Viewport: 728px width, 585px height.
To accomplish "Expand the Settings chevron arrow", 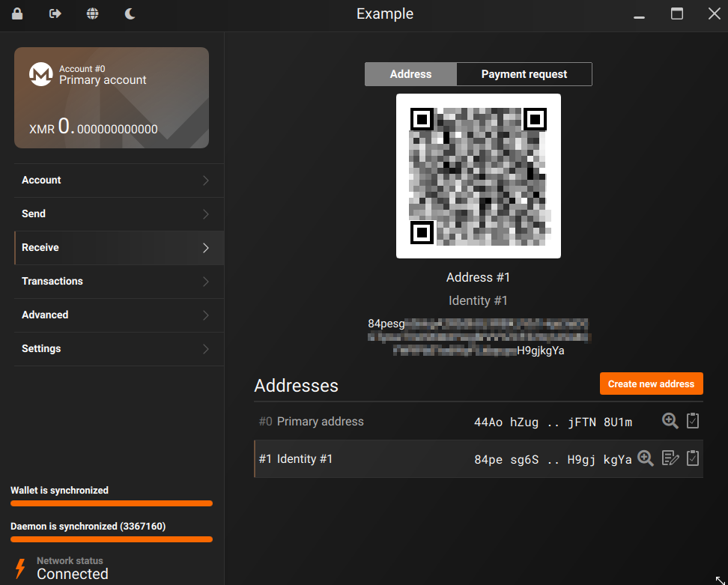I will click(x=206, y=349).
